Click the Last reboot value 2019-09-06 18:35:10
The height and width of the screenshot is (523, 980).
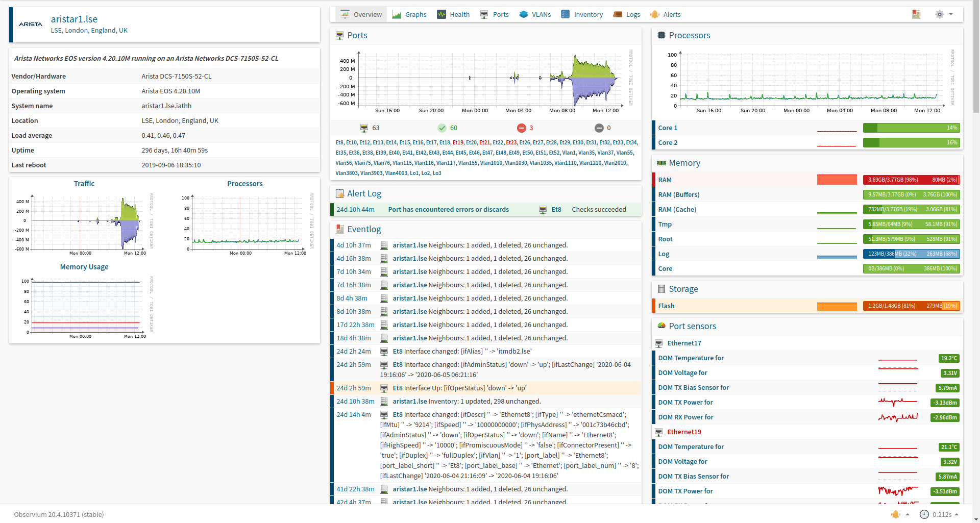171,165
